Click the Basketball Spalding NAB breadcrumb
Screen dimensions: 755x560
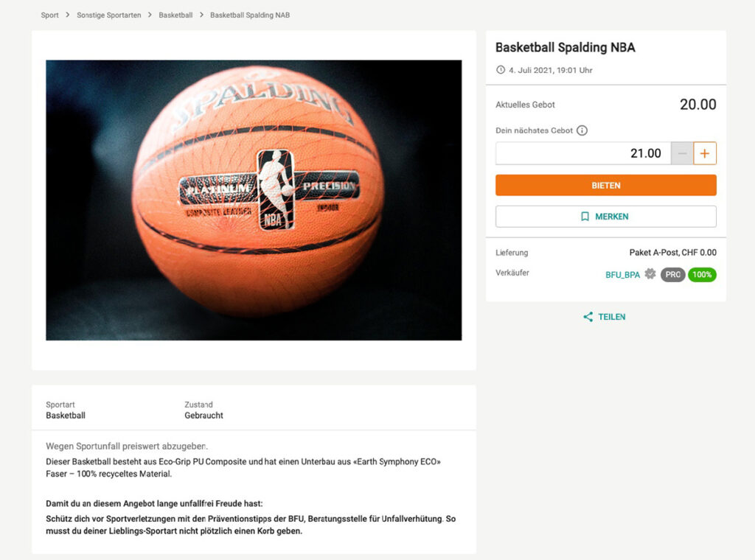pos(250,15)
